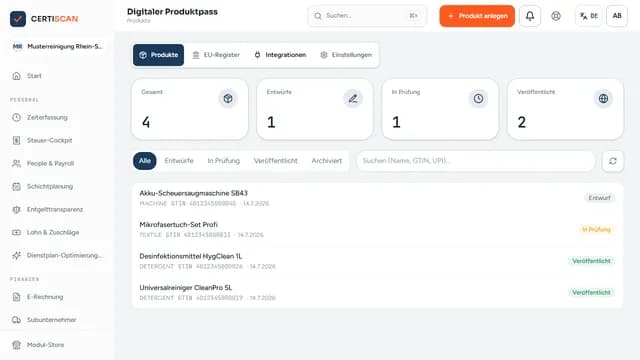Open Subunternehmer in the sidebar
This screenshot has height=360, width=640.
[x=57, y=320]
